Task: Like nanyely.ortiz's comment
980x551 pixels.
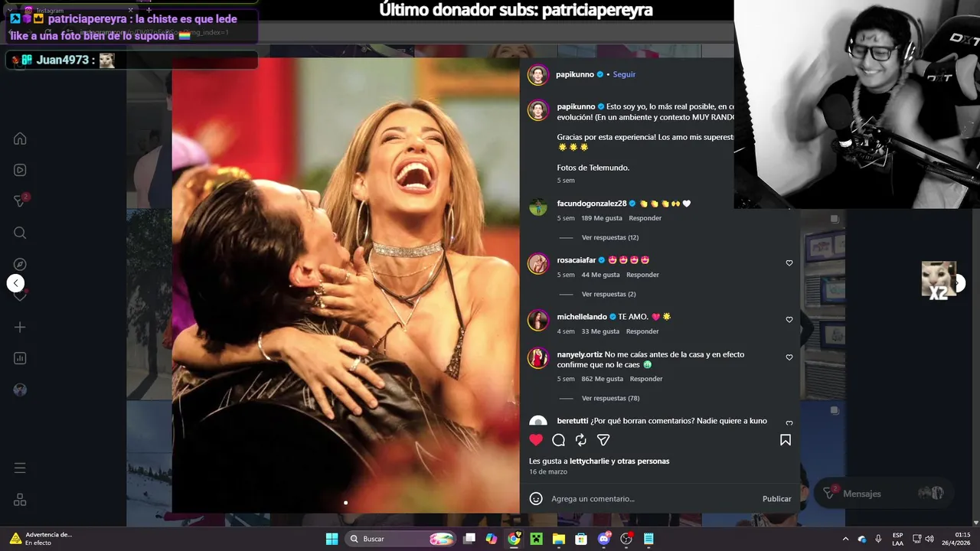Action: [x=789, y=357]
